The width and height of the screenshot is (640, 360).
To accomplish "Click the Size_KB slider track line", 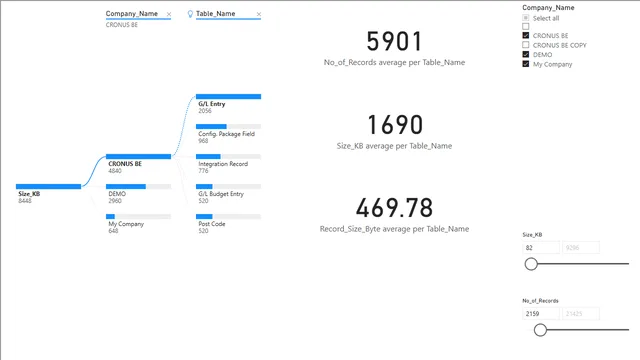I will (583, 264).
